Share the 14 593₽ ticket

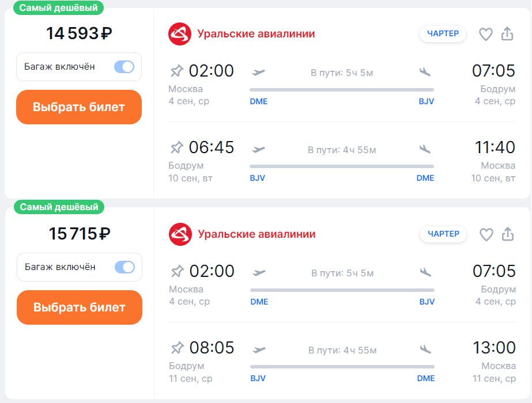coord(507,34)
